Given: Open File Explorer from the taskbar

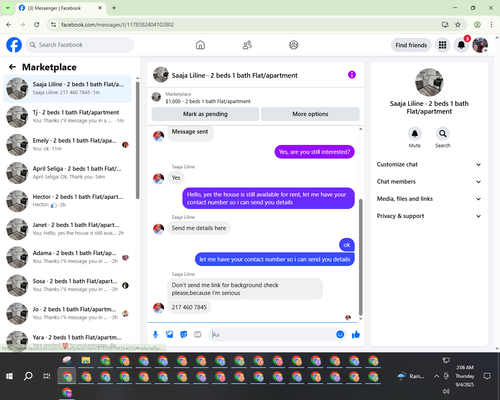Looking at the screenshot, I should point(86,360).
